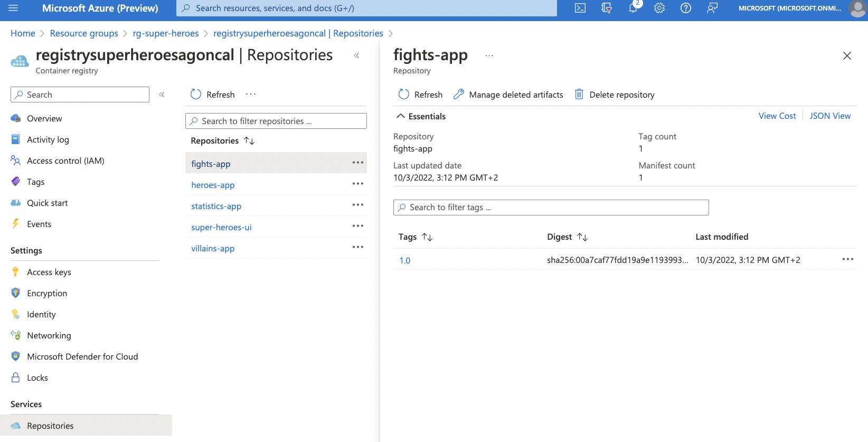Select the heroes-app repository
The height and width of the screenshot is (442, 868).
(x=213, y=185)
